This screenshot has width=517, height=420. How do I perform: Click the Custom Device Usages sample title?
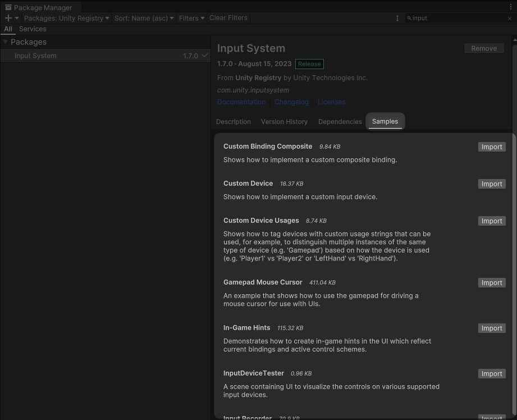tap(261, 221)
